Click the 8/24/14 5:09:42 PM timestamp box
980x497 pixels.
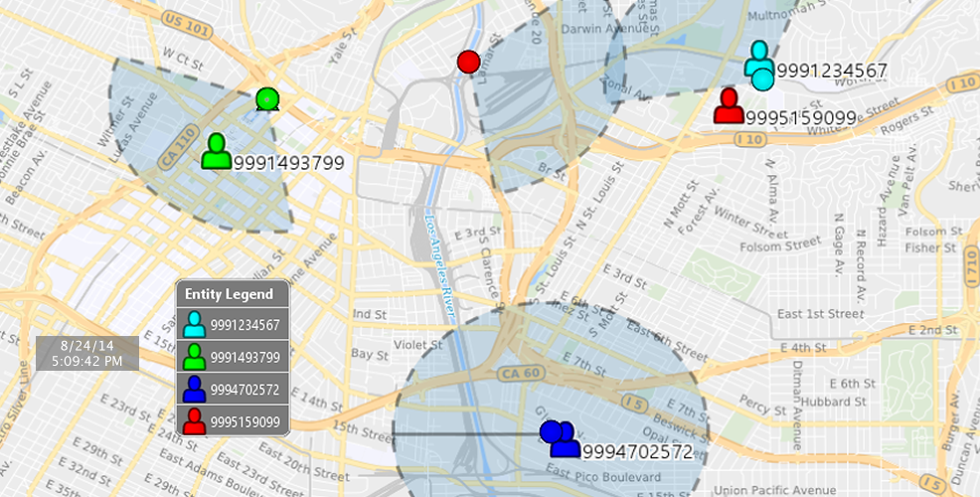point(87,353)
